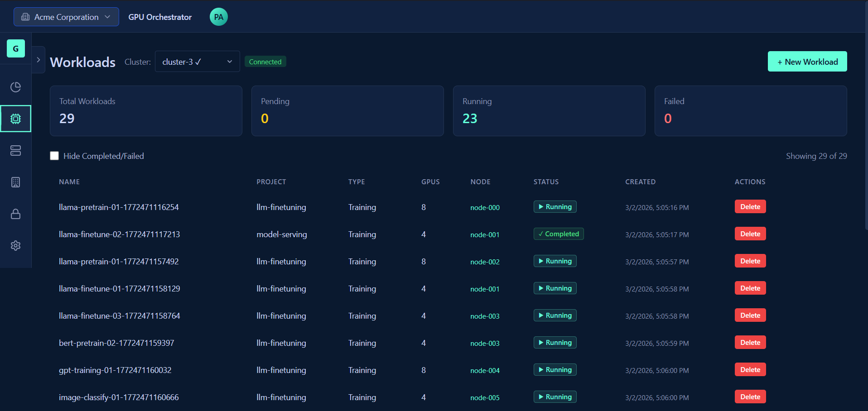Delete the llama-finetune-02 completed workload
The image size is (868, 411).
tap(750, 234)
